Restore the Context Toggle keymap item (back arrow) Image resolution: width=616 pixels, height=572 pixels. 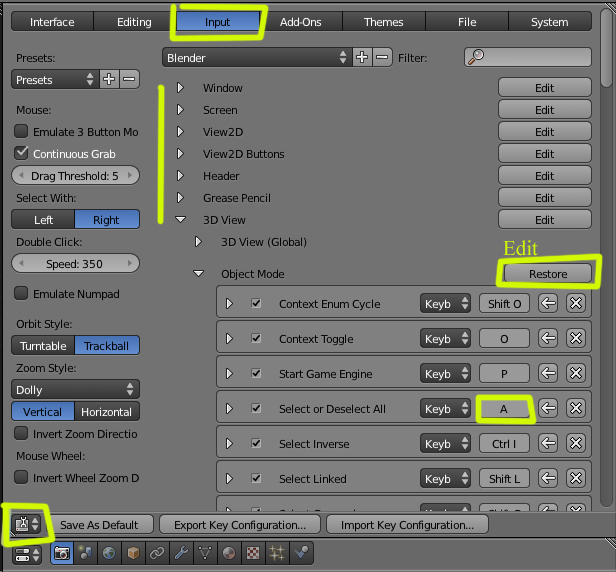[x=548, y=338]
